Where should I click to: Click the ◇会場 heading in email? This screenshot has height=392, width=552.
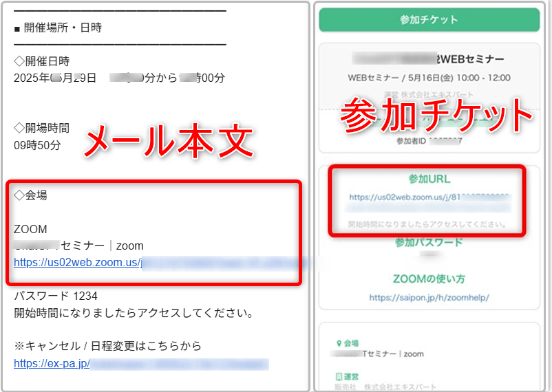click(30, 195)
